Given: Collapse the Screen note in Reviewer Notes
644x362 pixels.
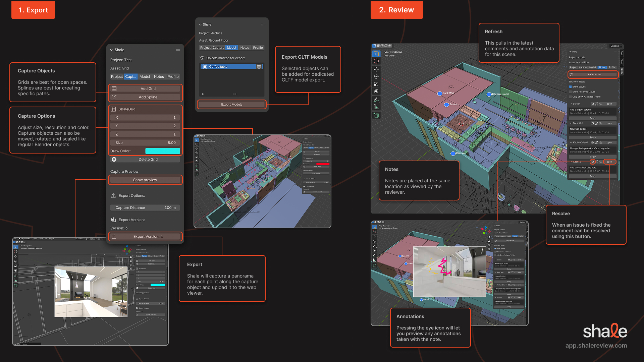Looking at the screenshot, I should pyautogui.click(x=571, y=104).
